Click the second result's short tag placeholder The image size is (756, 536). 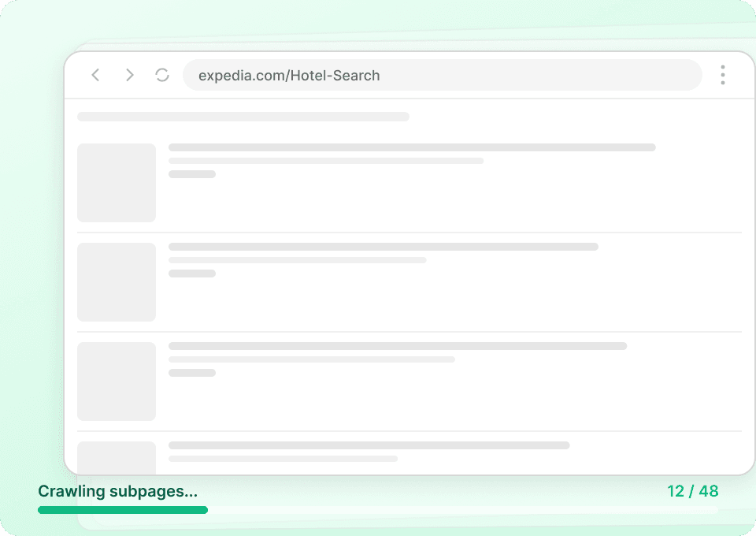click(192, 274)
